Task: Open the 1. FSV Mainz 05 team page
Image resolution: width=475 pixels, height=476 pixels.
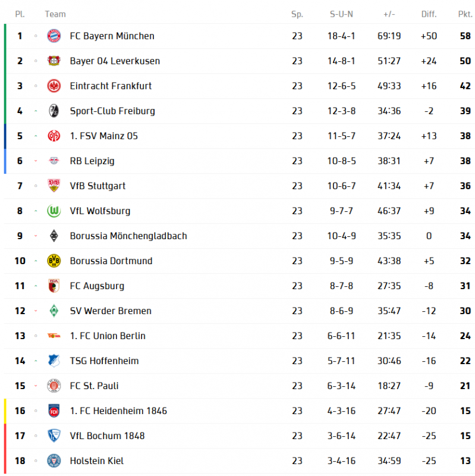Action: click(103, 136)
